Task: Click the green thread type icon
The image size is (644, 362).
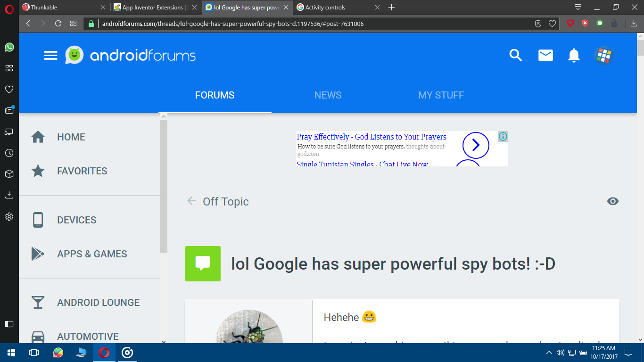Action: point(203,263)
